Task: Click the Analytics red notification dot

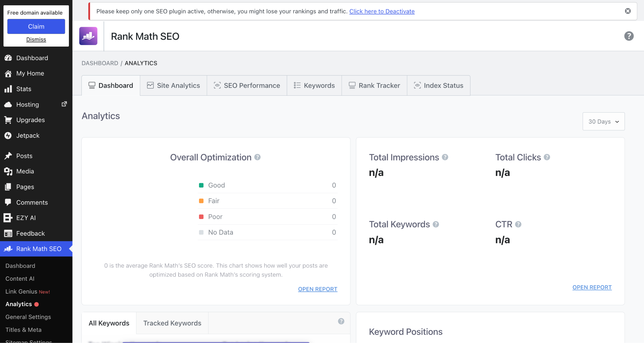Action: point(36,304)
